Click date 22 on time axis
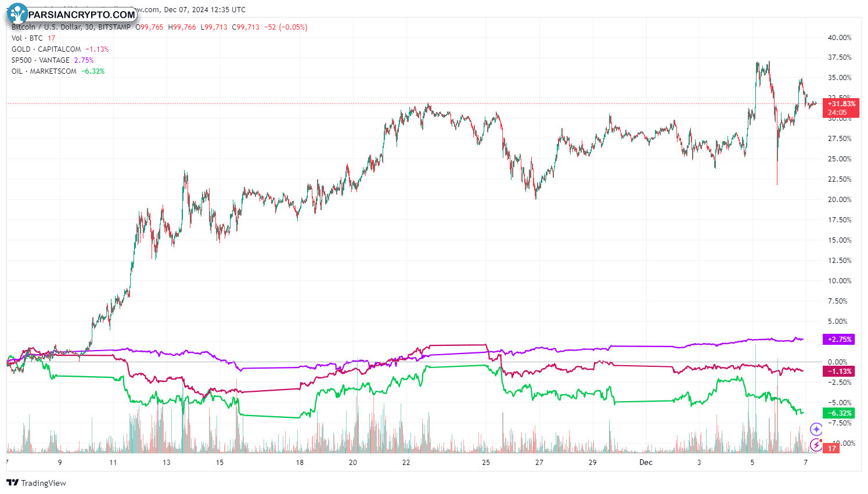 (x=406, y=463)
